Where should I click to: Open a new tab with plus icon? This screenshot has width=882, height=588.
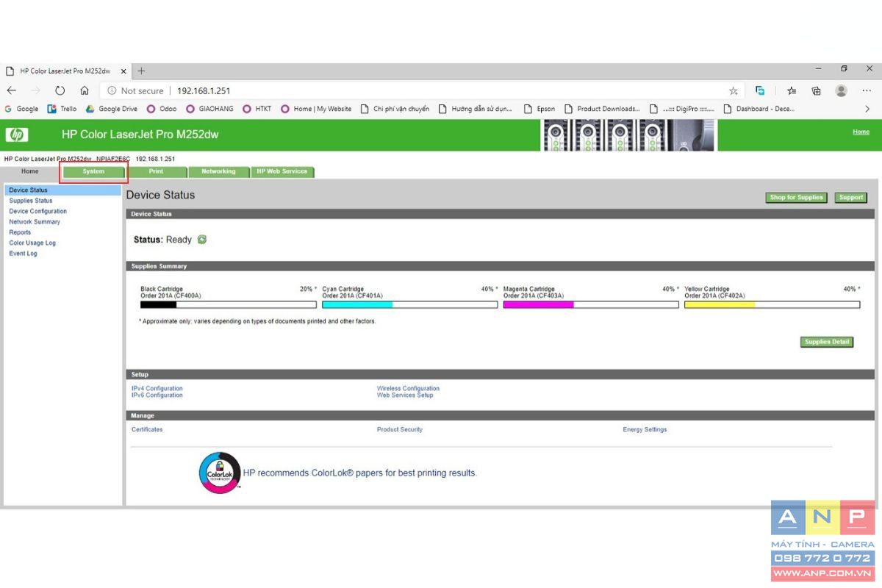[142, 71]
